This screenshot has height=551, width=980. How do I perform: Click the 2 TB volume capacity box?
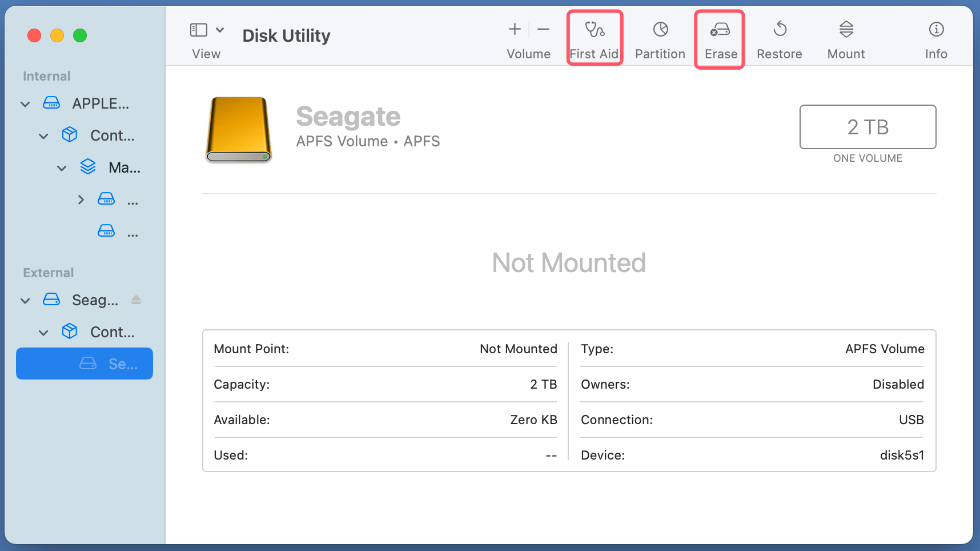tap(867, 127)
